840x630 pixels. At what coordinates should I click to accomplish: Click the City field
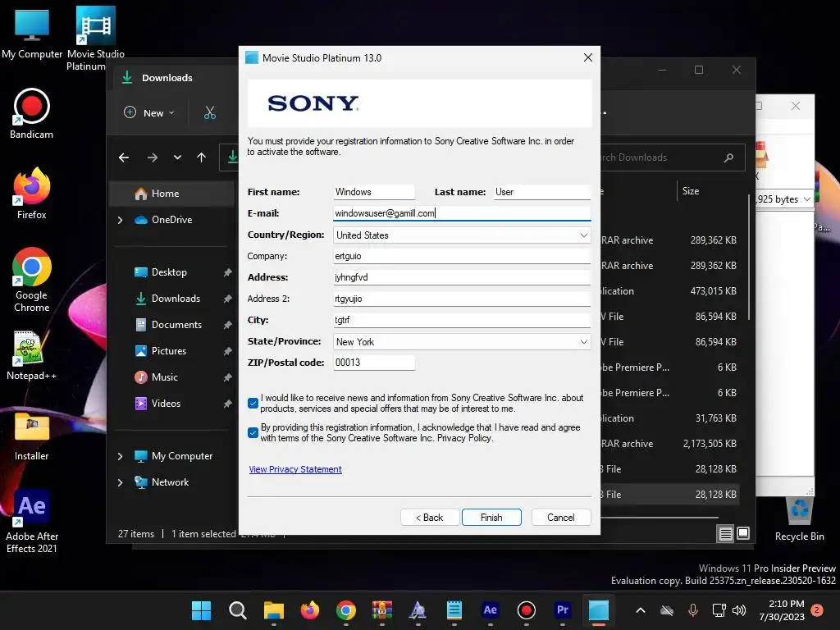[462, 320]
